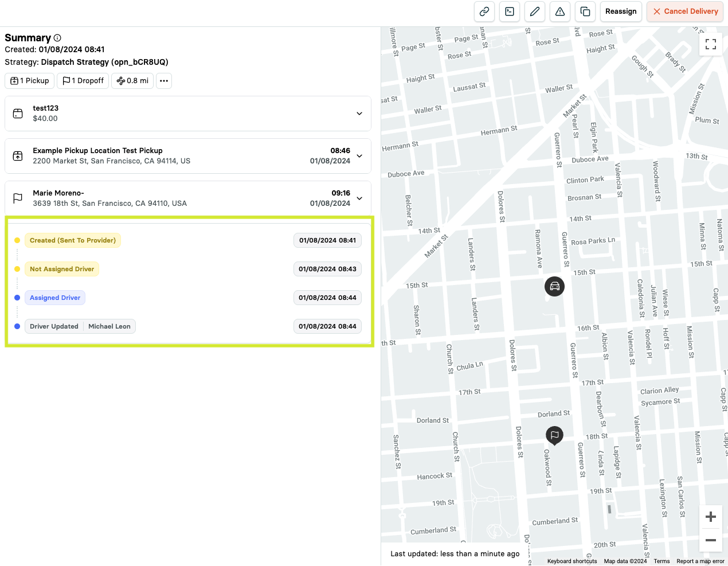Select the 1 Dropoff chip

pos(83,81)
